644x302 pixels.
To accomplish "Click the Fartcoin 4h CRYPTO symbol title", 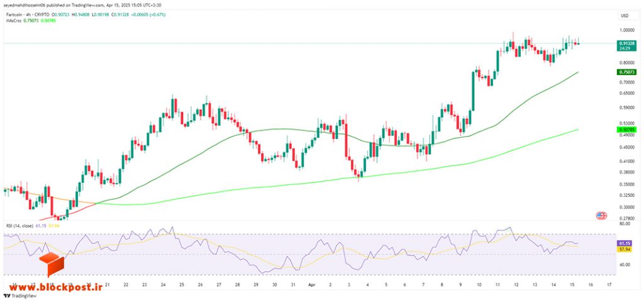I will [26, 15].
